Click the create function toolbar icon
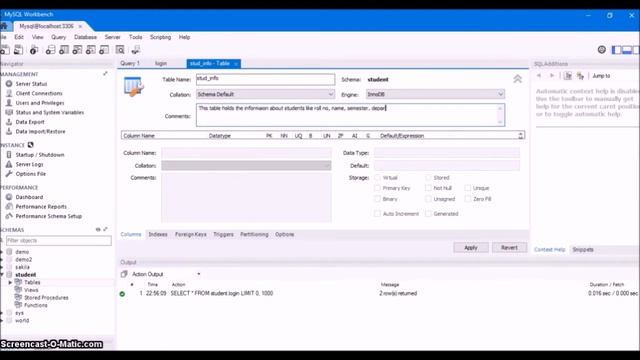Viewport: 640px width, 360px height. (104, 50)
